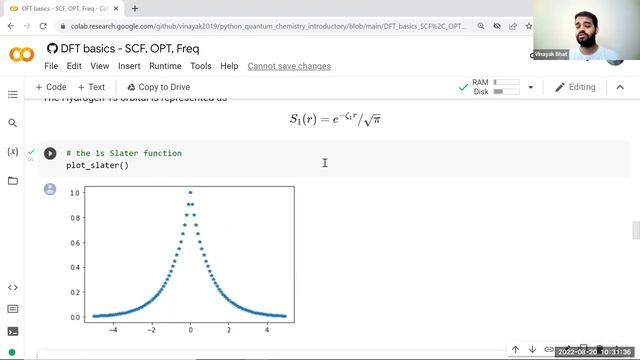Open the Edit menu

tap(74, 66)
